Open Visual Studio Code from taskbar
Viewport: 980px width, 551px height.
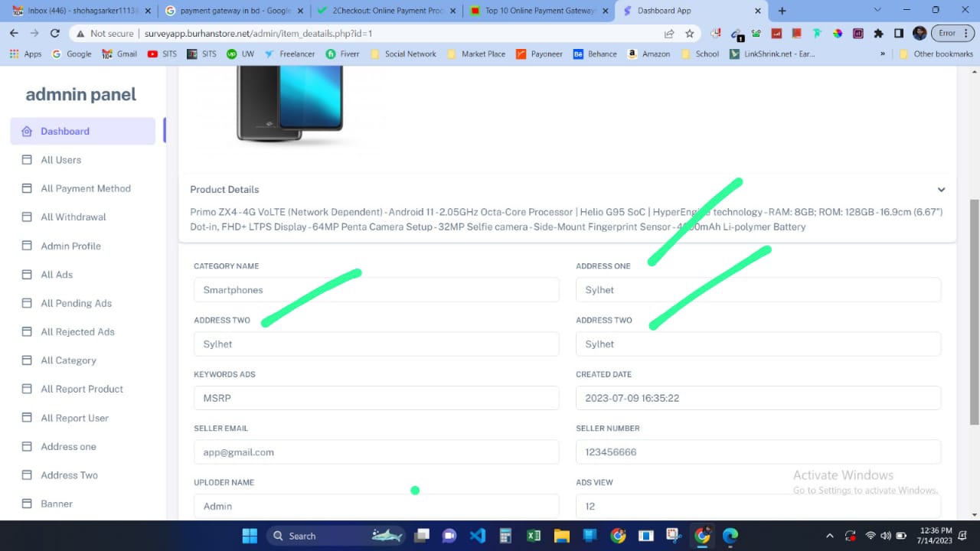point(478,536)
